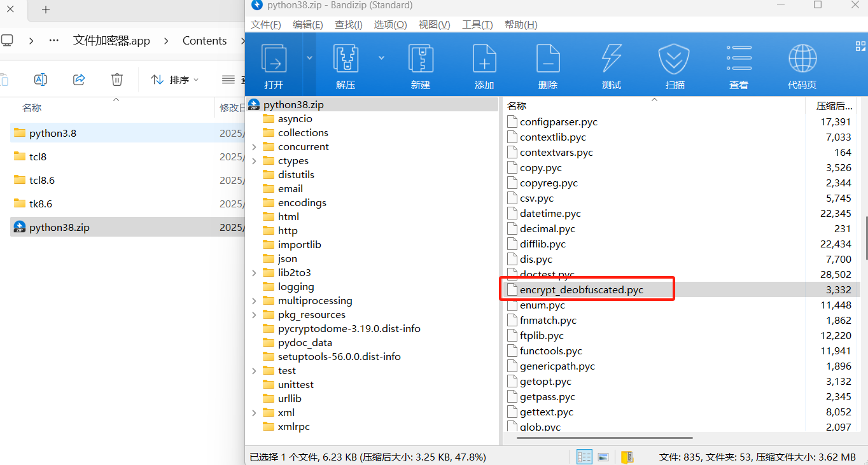Open the 视图(V) menu

tap(434, 25)
